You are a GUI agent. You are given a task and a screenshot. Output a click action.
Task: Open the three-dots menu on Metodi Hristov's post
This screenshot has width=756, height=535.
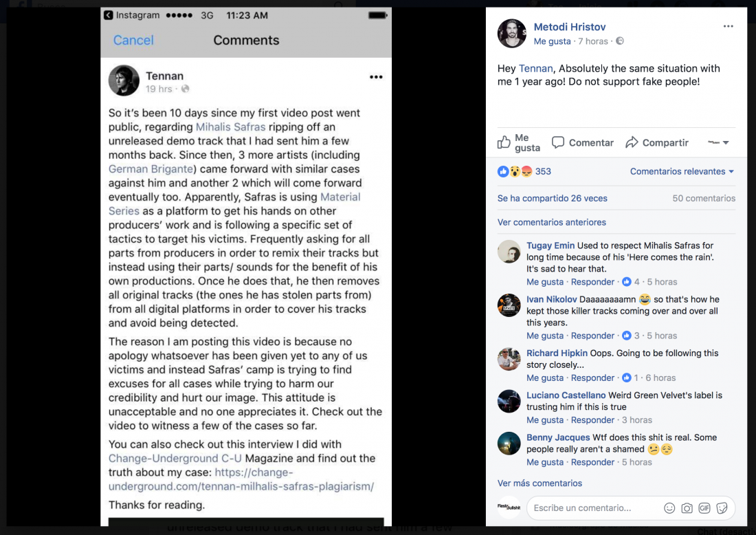point(729,27)
